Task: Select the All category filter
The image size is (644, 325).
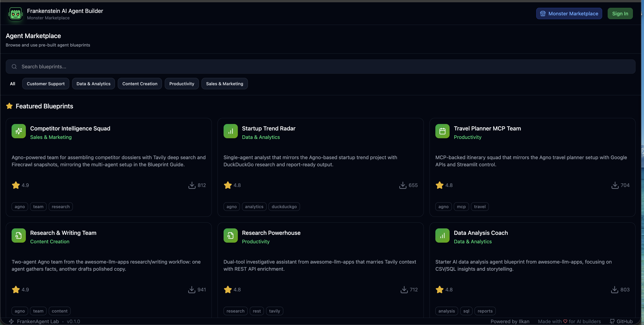Action: coord(12,84)
